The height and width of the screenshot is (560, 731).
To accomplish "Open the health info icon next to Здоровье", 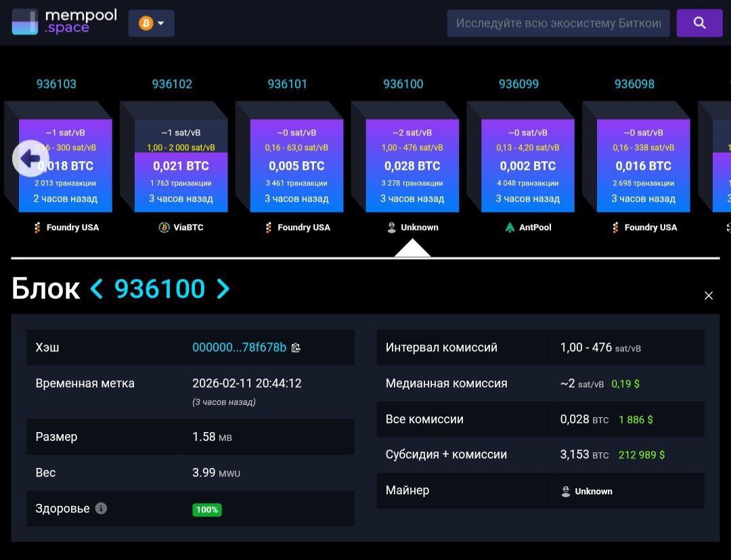I will [x=101, y=508].
